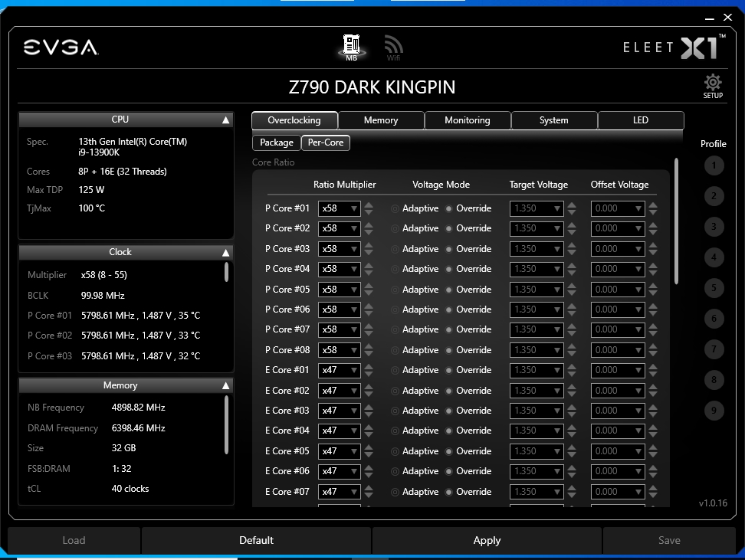Open the Per-Core sub-tab
This screenshot has height=560, width=745.
pyautogui.click(x=326, y=142)
